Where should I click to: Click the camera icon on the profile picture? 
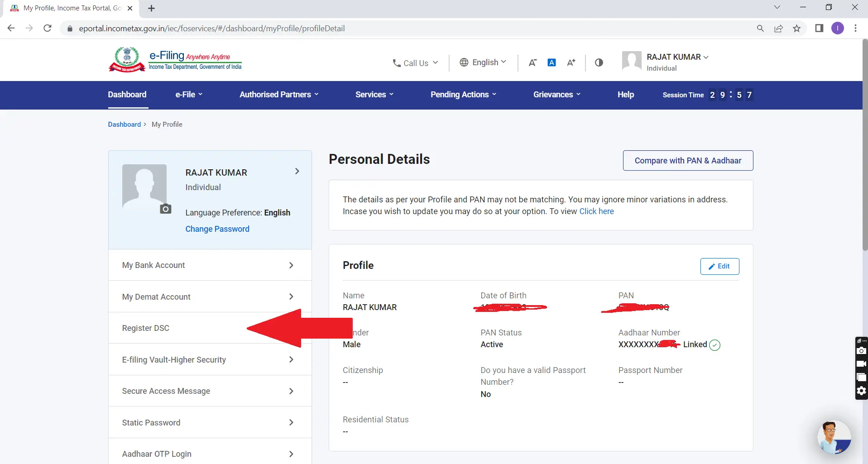tap(165, 209)
